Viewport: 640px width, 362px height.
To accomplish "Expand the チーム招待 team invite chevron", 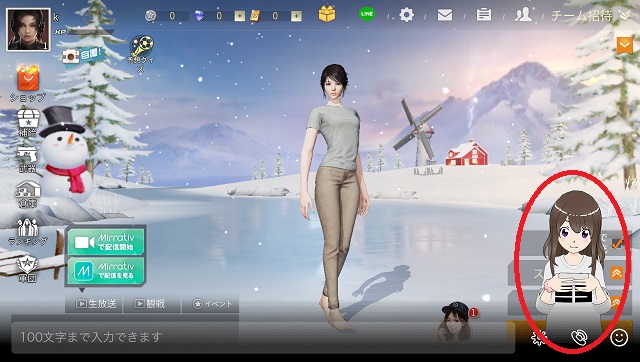I will pos(624,16).
